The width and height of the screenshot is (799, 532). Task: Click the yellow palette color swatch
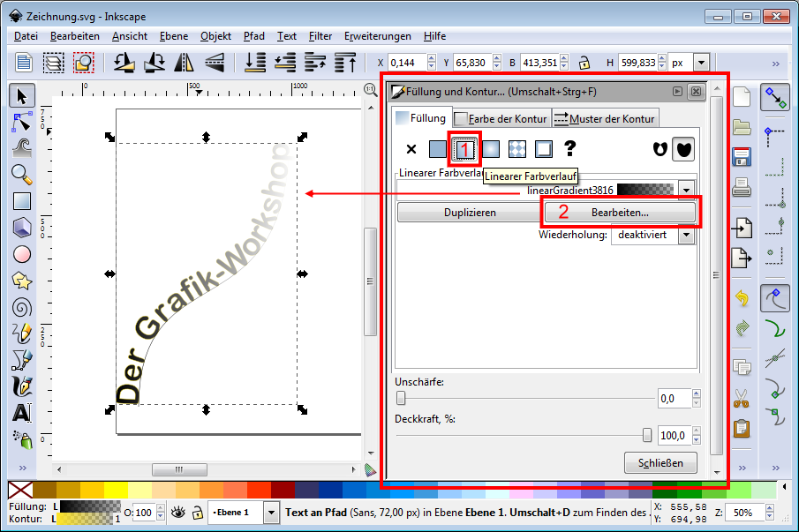pyautogui.click(x=117, y=490)
